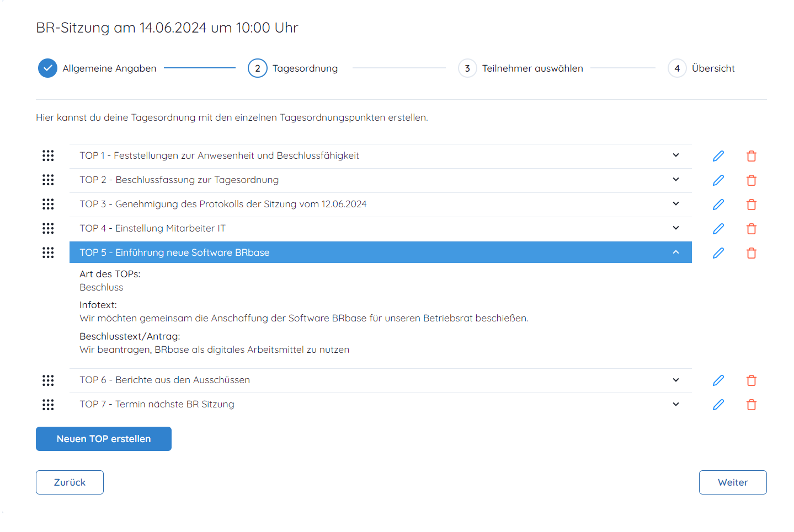Select the TOP 2 Beschlussfassung zur Tagesordnung title
This screenshot has height=532, width=794.
[x=179, y=180]
